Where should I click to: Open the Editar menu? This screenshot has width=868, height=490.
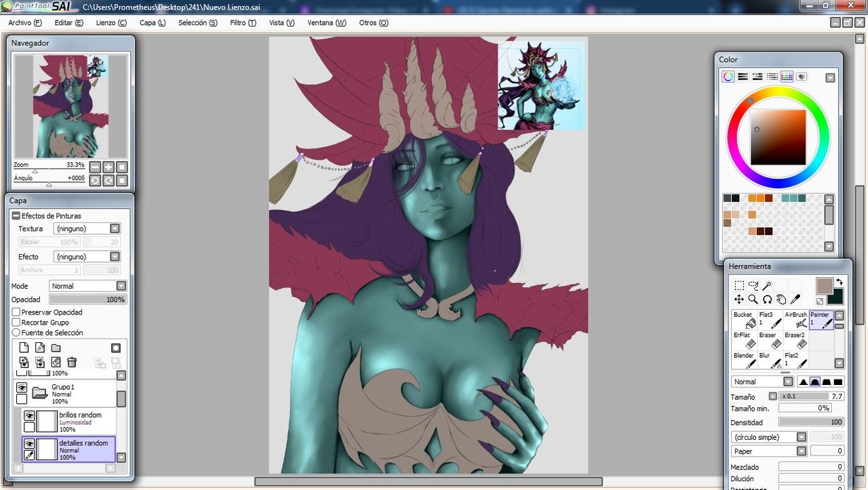click(68, 22)
